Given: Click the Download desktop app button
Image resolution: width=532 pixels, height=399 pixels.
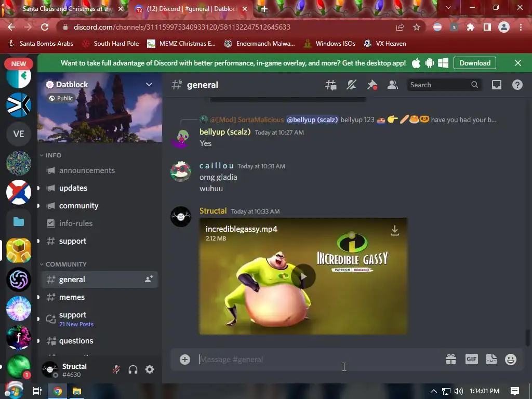Looking at the screenshot, I should pos(475,63).
